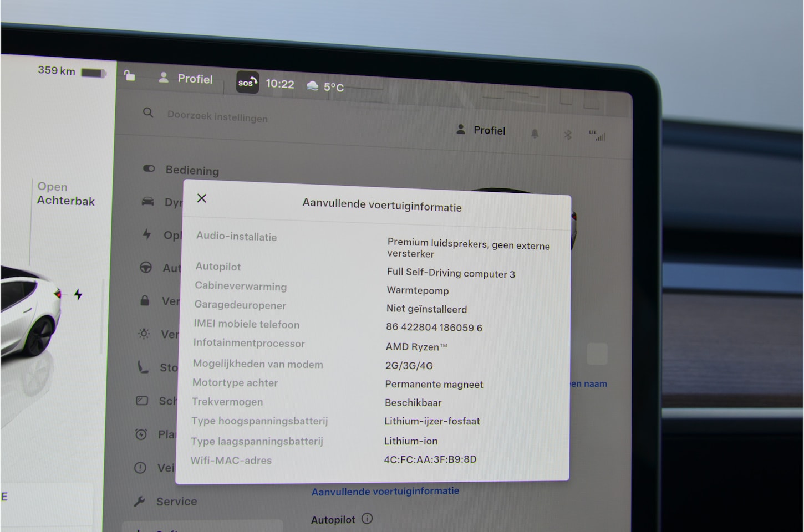The image size is (804, 532).
Task: Tap the LTE signal strength icon
Action: coord(597,135)
